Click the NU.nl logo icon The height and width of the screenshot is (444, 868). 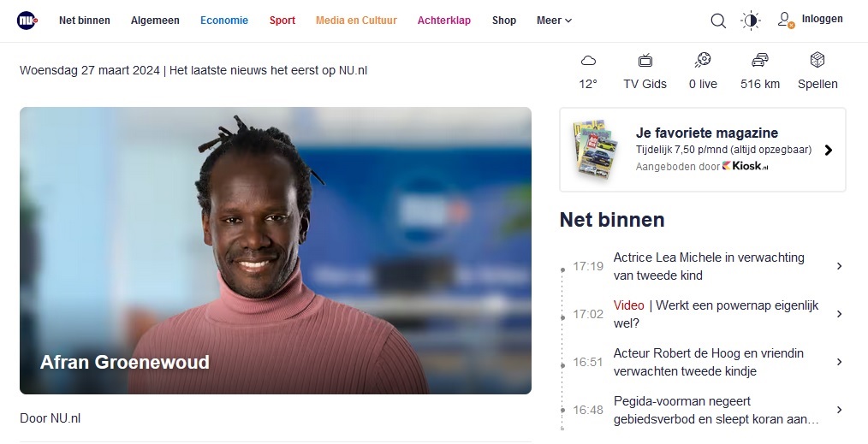27,21
